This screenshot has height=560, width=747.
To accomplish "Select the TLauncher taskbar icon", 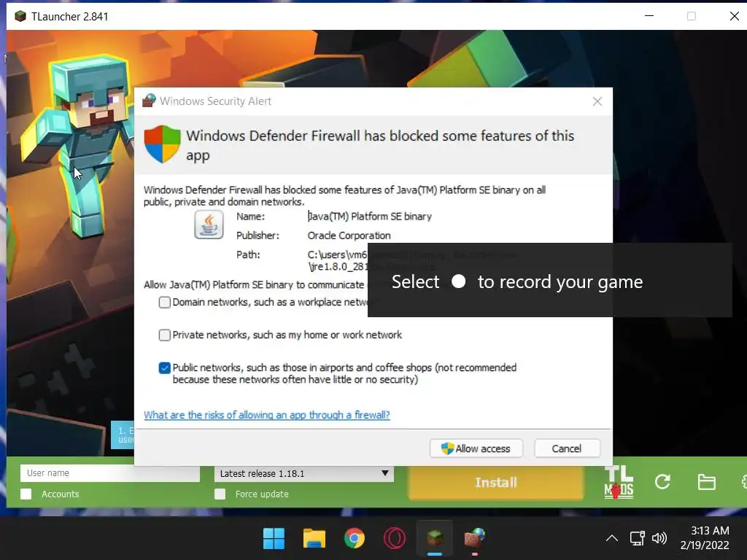I will coord(435,539).
